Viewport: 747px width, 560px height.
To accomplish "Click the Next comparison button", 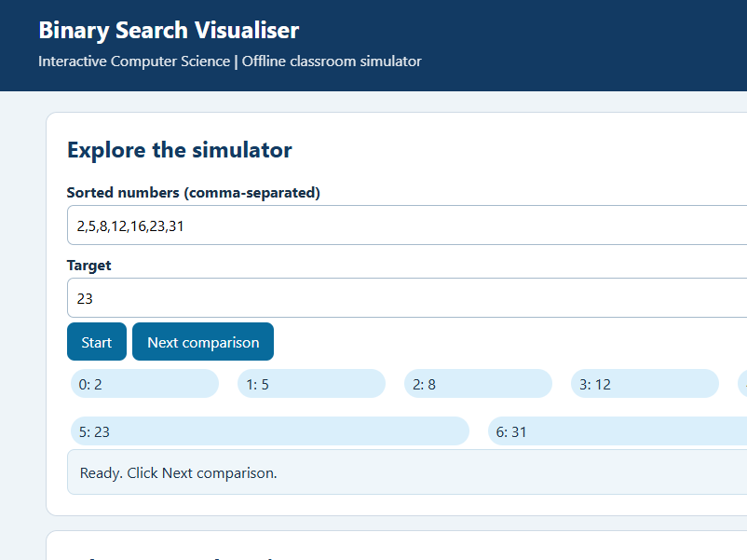I will (203, 342).
